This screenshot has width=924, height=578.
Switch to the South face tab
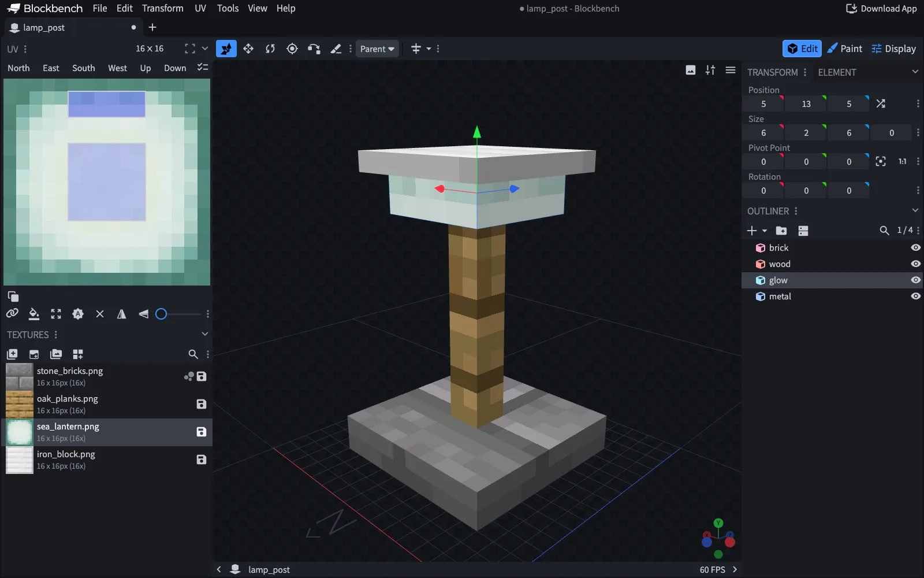click(84, 68)
